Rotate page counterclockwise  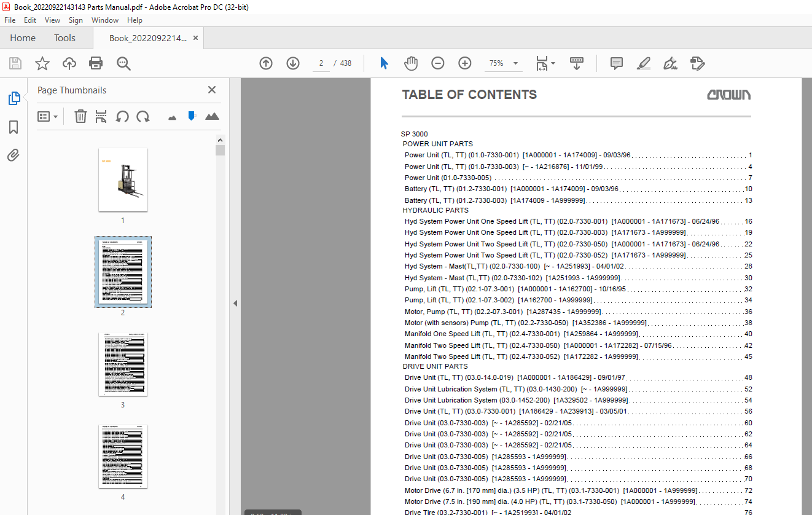122,116
